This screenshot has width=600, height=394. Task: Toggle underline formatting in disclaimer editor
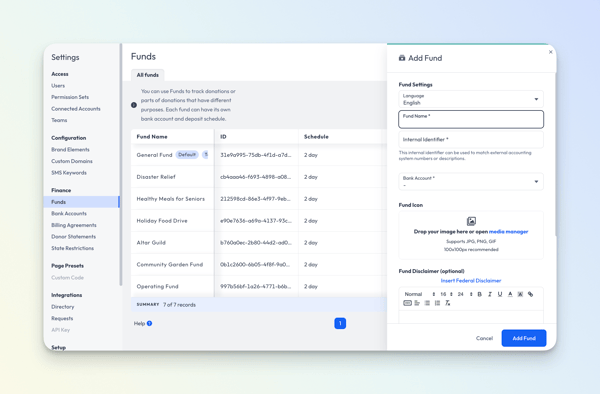tap(500, 294)
